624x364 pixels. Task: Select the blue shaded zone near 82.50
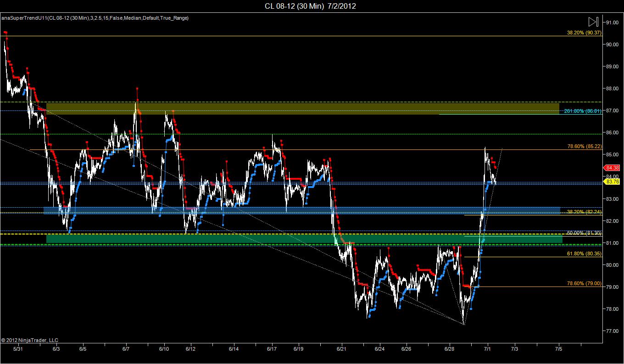coord(302,210)
